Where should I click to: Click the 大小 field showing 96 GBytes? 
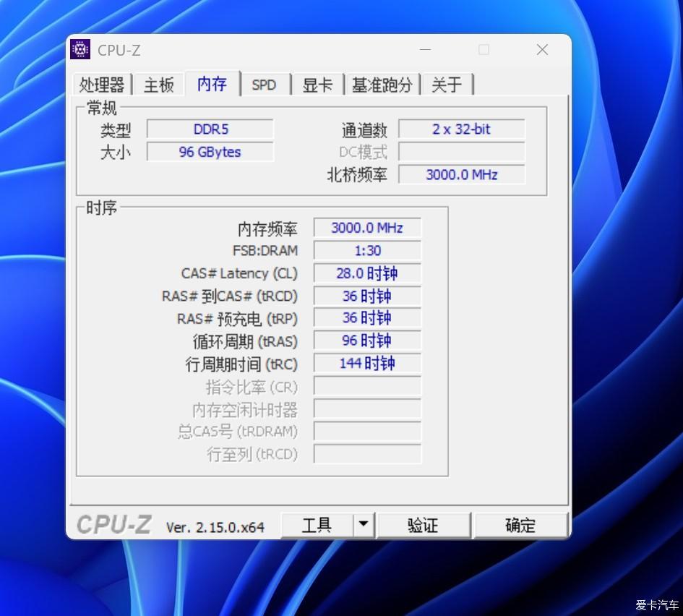[210, 152]
